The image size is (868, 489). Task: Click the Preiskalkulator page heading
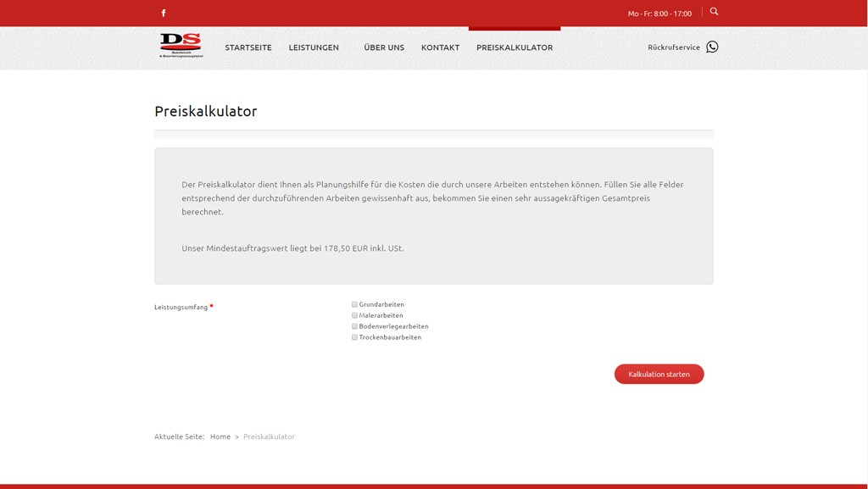(206, 111)
